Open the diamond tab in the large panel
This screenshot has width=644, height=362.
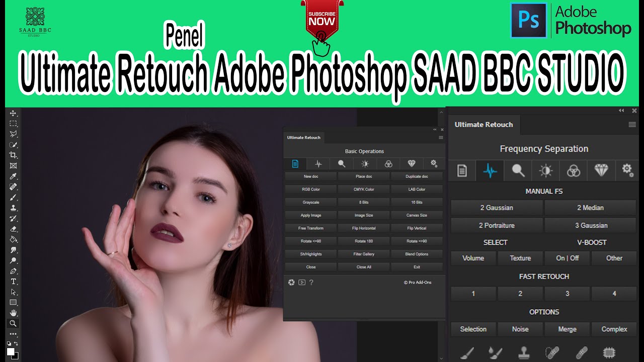pyautogui.click(x=601, y=171)
